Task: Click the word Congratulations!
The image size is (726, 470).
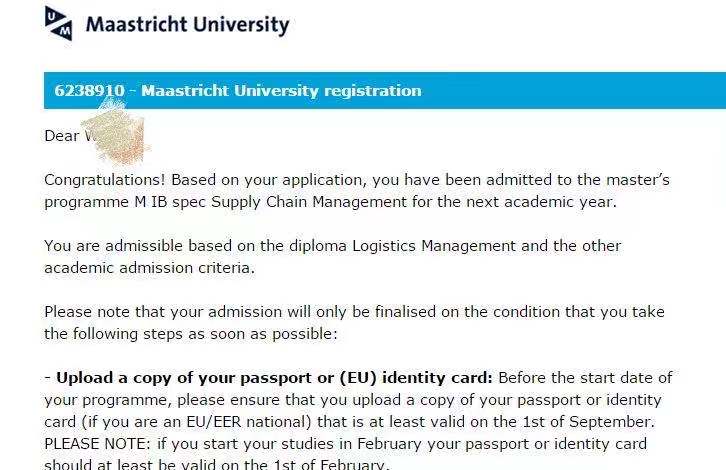Action: point(105,180)
